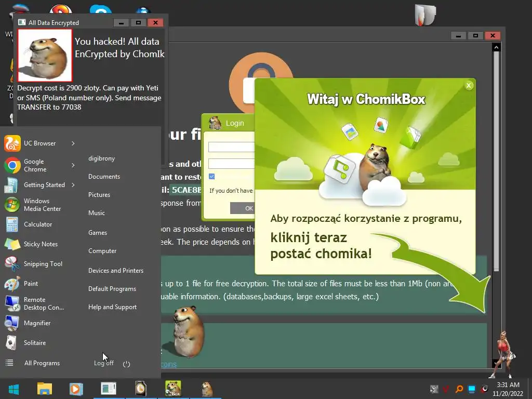Toggle the checkbox in Login dialog

coord(212,177)
